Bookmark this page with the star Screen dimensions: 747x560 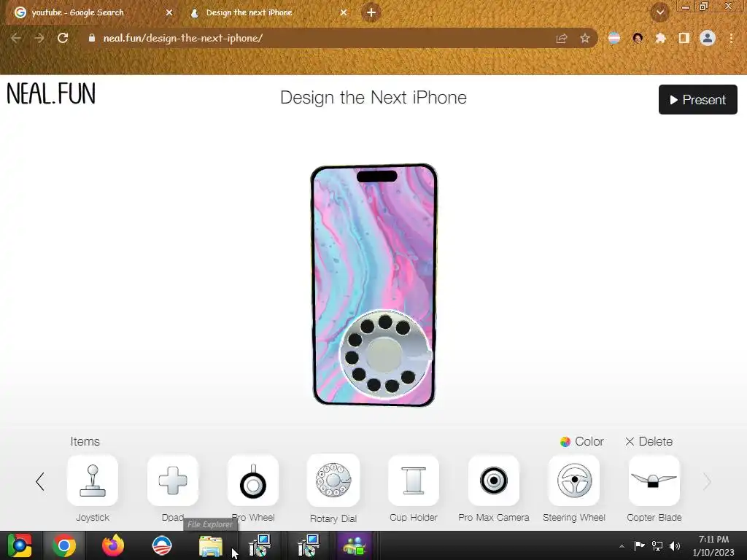585,38
